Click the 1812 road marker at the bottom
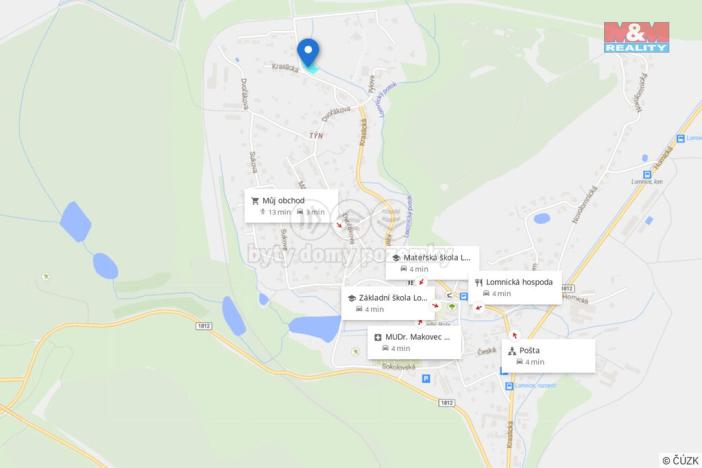Image resolution: width=702 pixels, height=468 pixels. [446, 403]
